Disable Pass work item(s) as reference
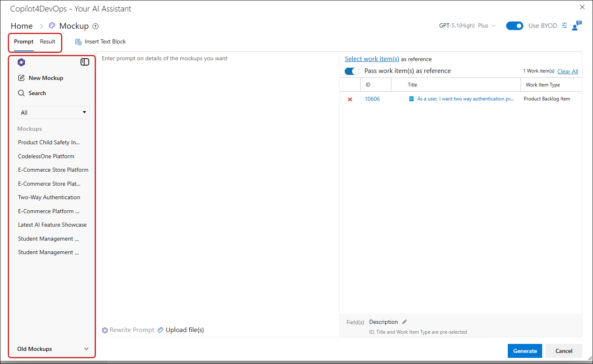The height and width of the screenshot is (364, 593). [x=352, y=71]
